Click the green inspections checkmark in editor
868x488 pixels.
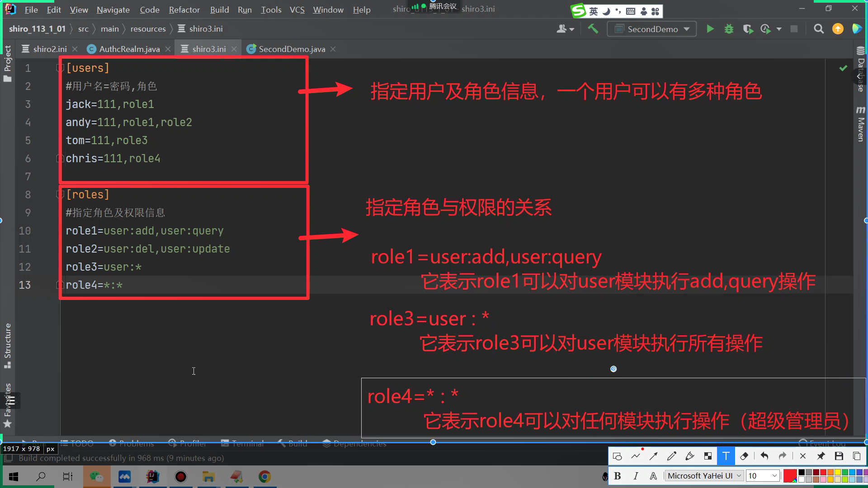coord(843,68)
